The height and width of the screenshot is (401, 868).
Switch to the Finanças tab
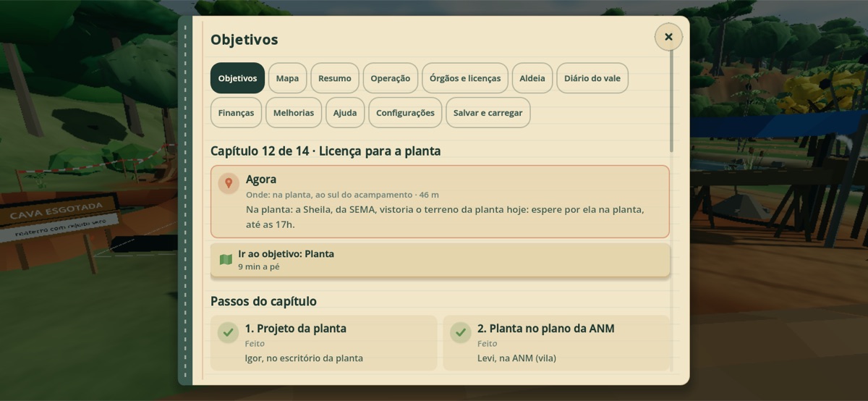(x=236, y=113)
